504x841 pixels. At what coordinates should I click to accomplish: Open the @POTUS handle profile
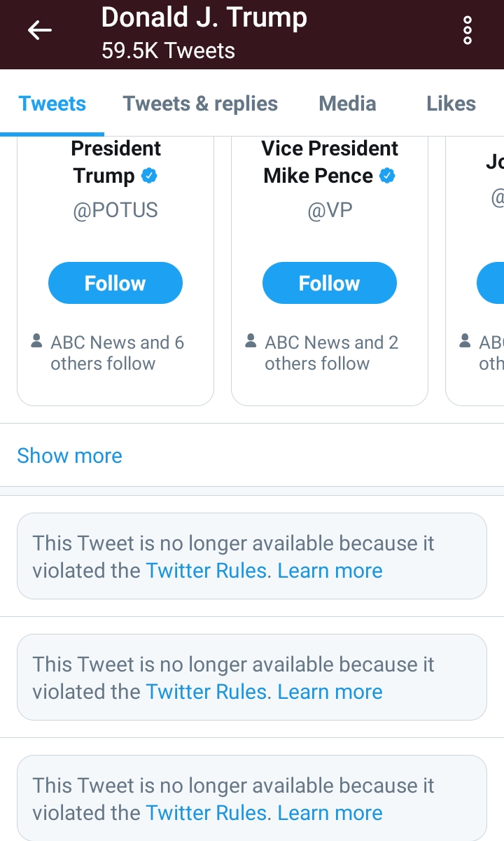[115, 210]
